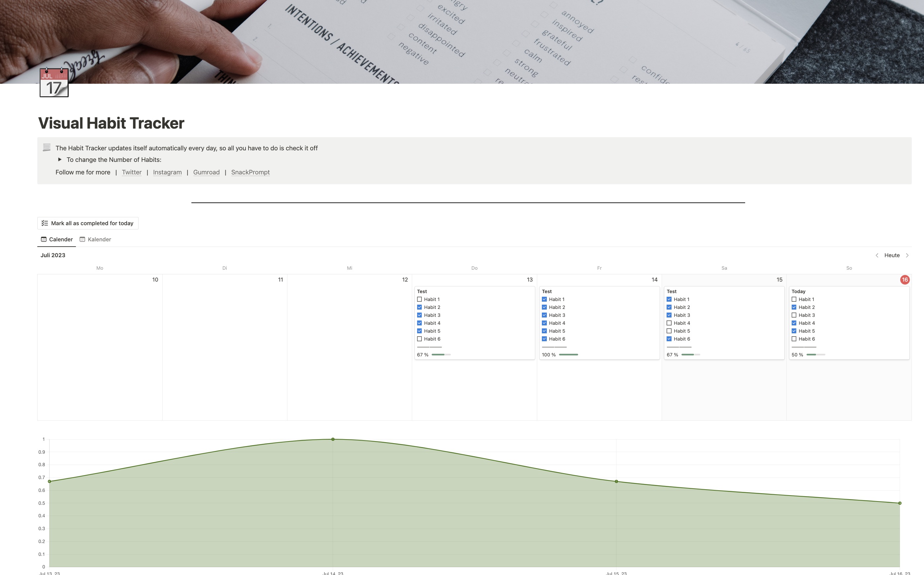Select the Calender tab

[x=60, y=239]
